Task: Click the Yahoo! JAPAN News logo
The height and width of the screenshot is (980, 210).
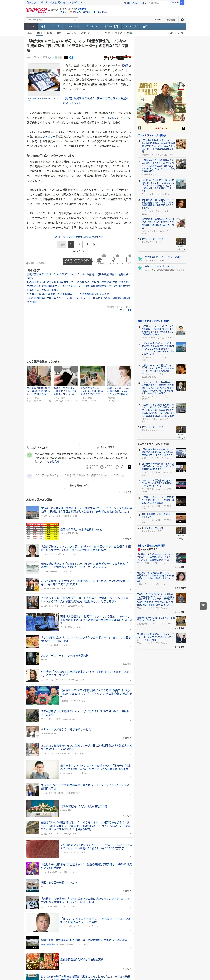Action: point(42,10)
